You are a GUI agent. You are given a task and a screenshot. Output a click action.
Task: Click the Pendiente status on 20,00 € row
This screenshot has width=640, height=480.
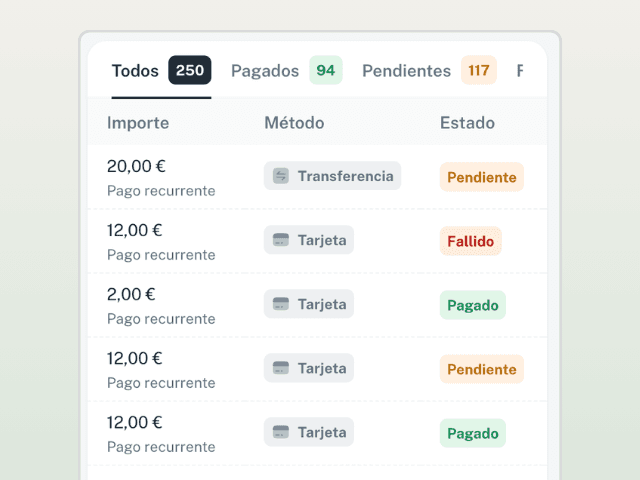point(482,177)
